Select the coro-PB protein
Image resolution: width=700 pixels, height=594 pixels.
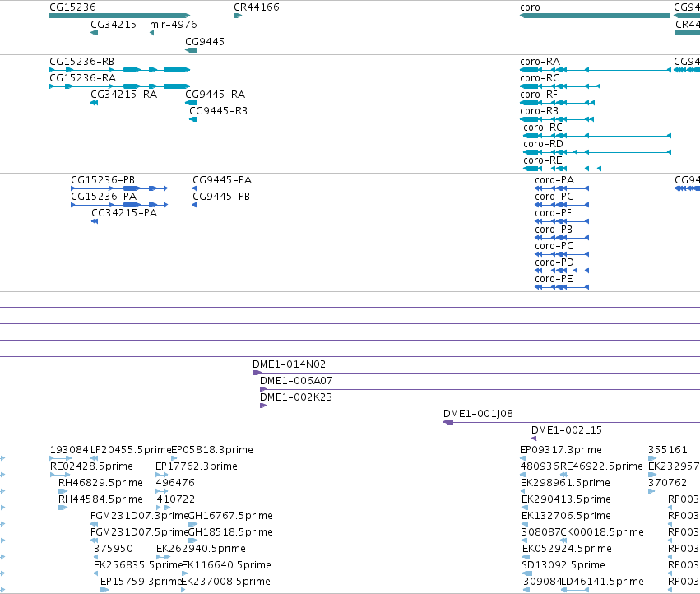562,238
